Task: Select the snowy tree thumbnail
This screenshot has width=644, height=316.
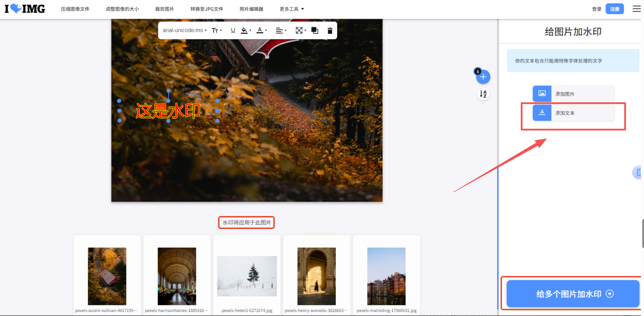Action: 246,276
